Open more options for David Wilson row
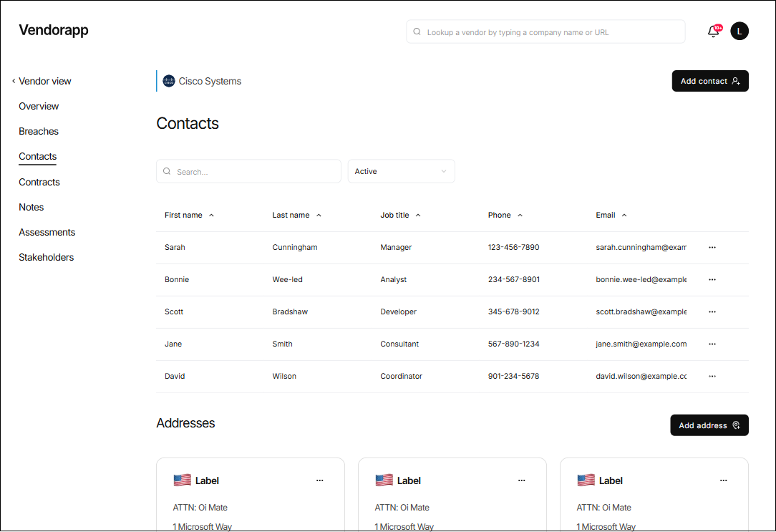Screen dimensions: 776x532 coord(712,376)
